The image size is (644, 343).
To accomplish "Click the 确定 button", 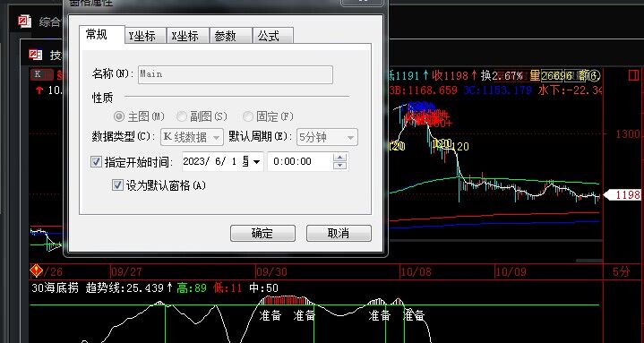I will tap(262, 234).
